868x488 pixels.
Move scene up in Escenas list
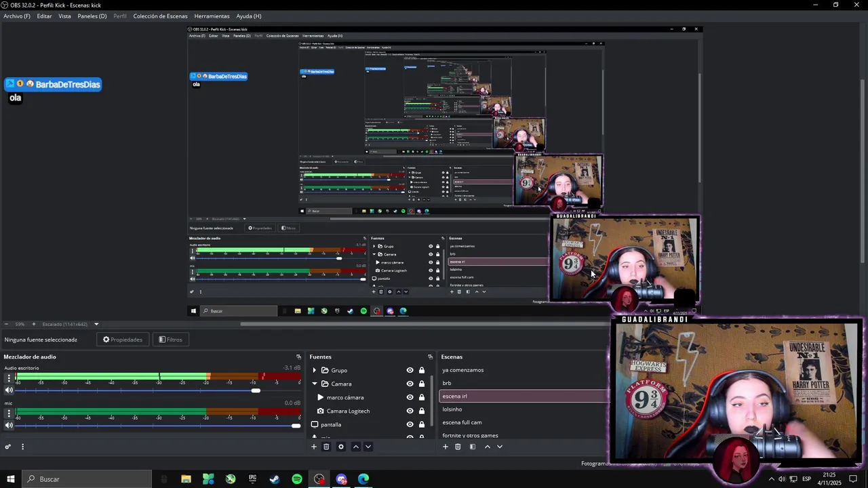pyautogui.click(x=487, y=447)
